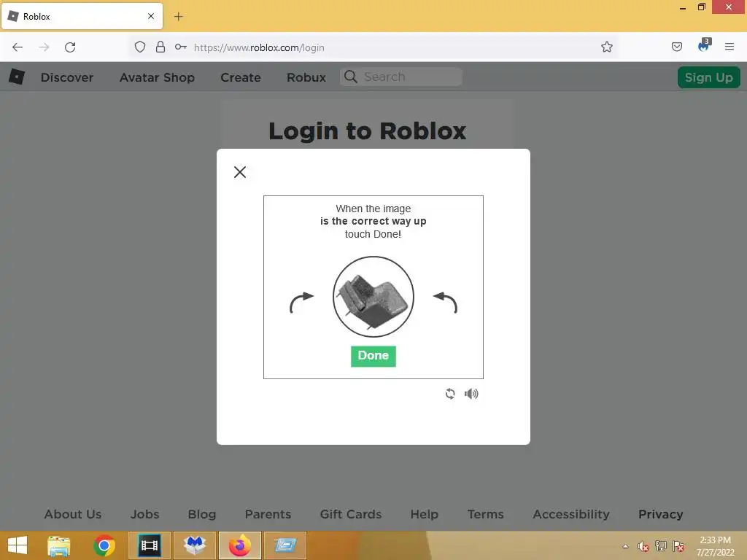Image resolution: width=747 pixels, height=560 pixels.
Task: Open a new browser tab
Action: pos(178,17)
